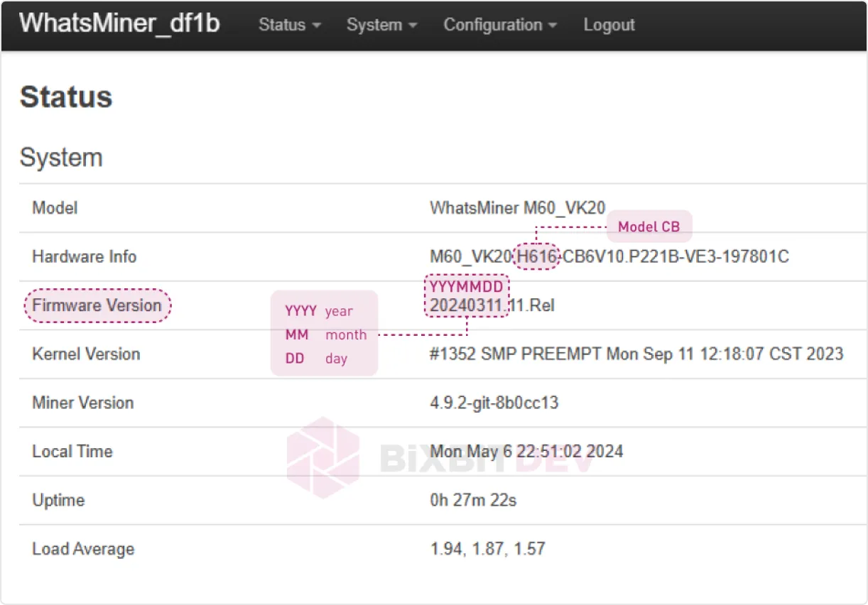Select the circled Firmware Version label
Viewport: 868px width, 605px height.
(98, 305)
